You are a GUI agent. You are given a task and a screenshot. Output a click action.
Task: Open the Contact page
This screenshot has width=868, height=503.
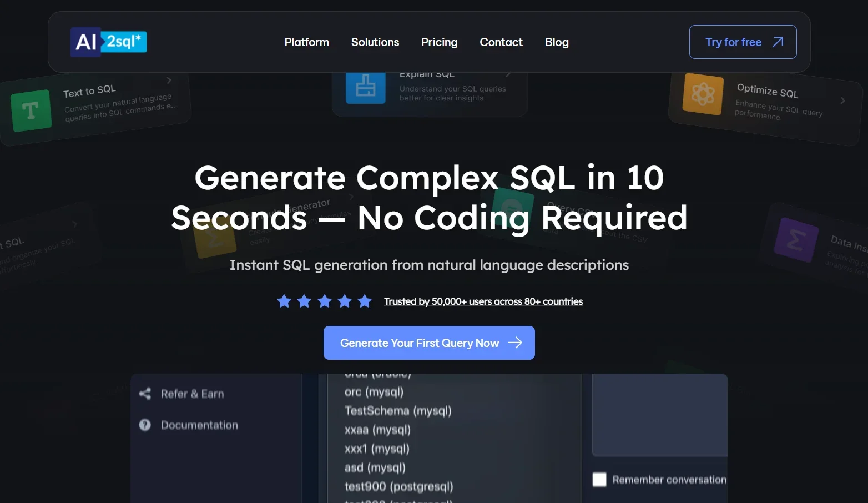[x=501, y=42]
